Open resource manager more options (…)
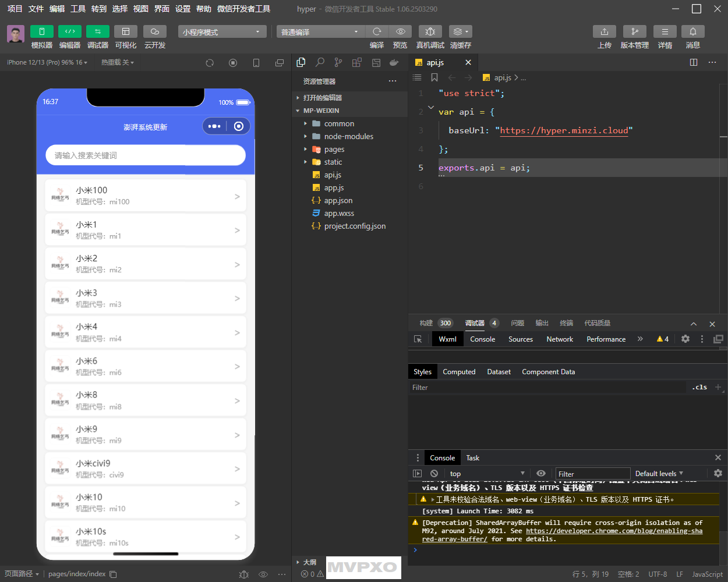This screenshot has height=582, width=728. point(393,81)
